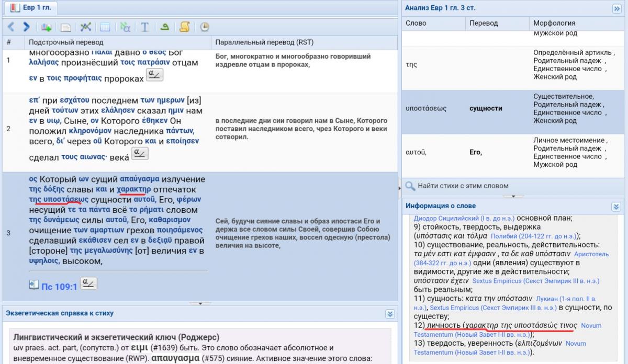
Task: Collapse the Экзегетическая справка к стиху panel
Action: 389,314
